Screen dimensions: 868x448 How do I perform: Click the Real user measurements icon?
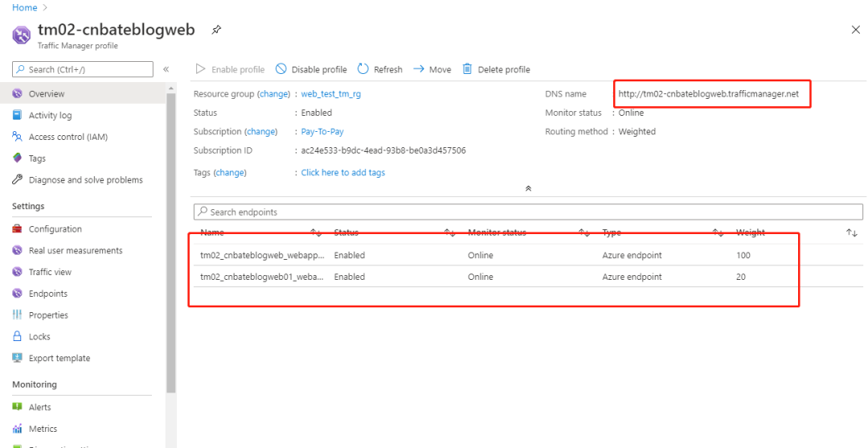17,250
